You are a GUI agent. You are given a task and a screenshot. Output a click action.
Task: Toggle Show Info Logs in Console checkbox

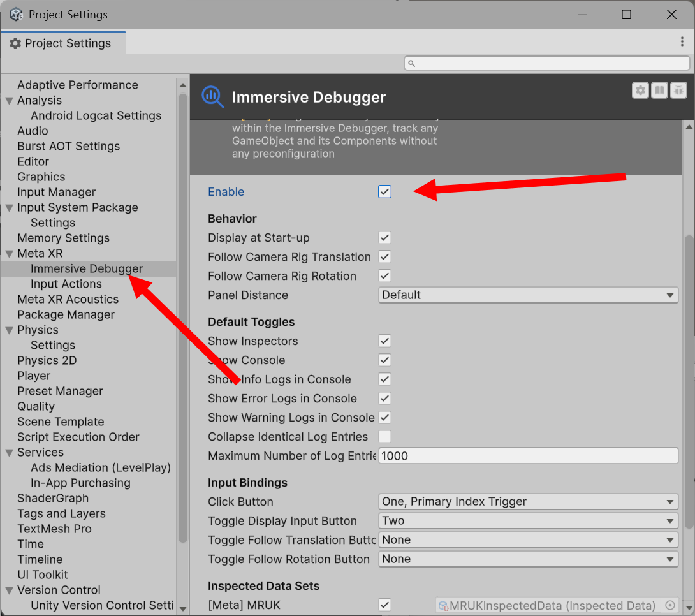(x=384, y=379)
